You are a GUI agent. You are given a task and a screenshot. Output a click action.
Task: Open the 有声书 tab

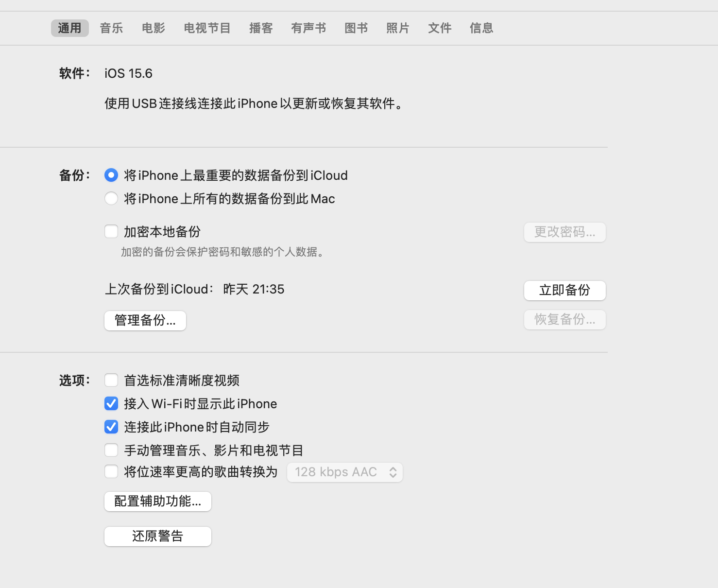[x=308, y=28]
